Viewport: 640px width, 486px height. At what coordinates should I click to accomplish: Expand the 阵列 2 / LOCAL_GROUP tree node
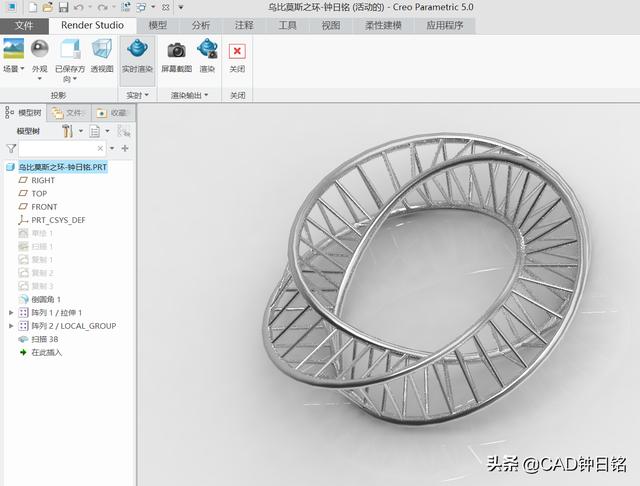(11, 326)
